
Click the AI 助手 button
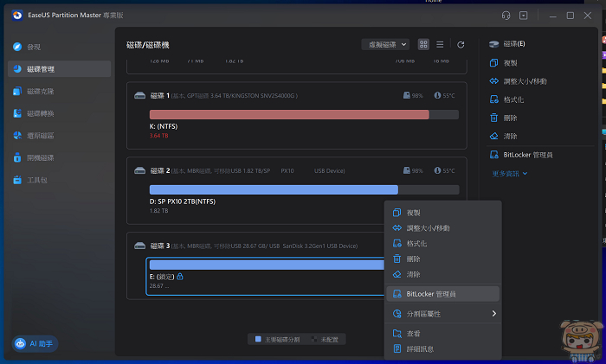point(35,343)
